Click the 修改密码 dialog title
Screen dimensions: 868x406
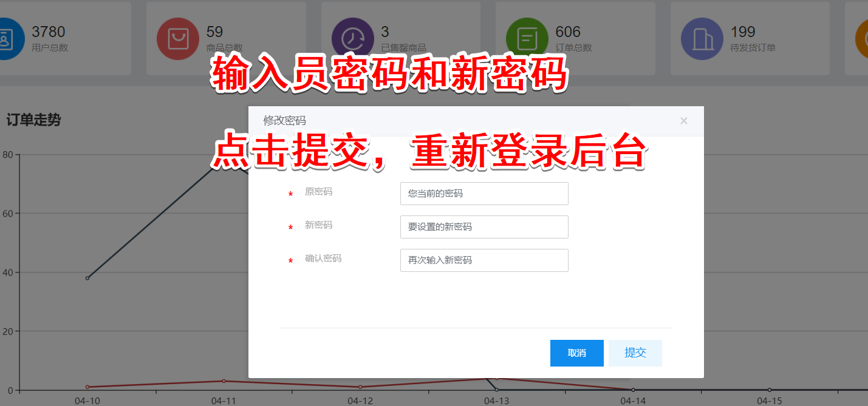point(284,121)
